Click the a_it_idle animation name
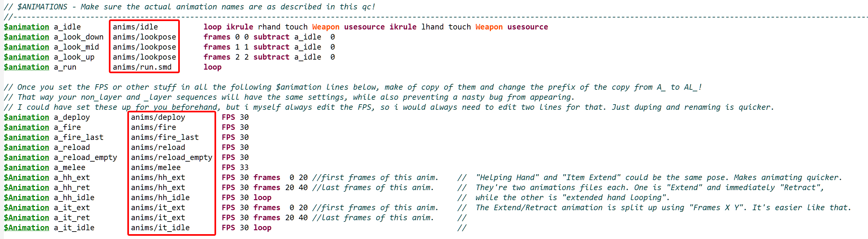Viewport: 868px width, 239px height. pos(74,228)
